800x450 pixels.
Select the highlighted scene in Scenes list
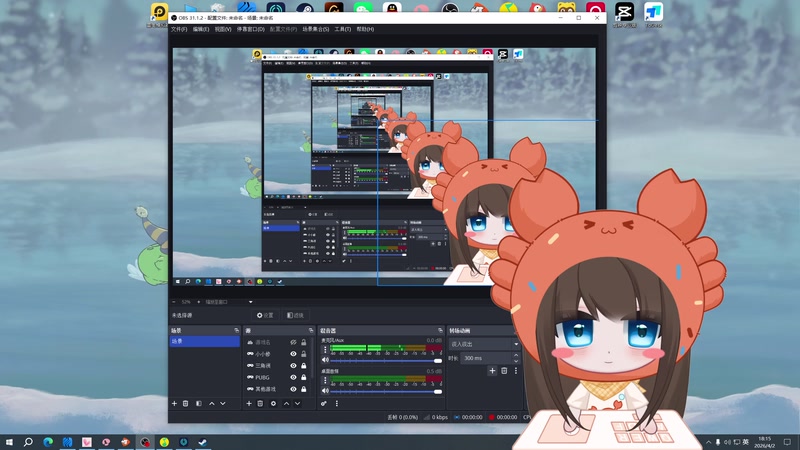tap(204, 341)
